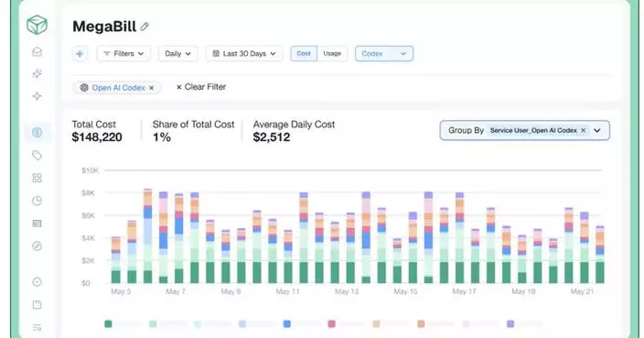The image size is (644, 338).
Task: Click the purple legend swatch
Action: pos(510,324)
